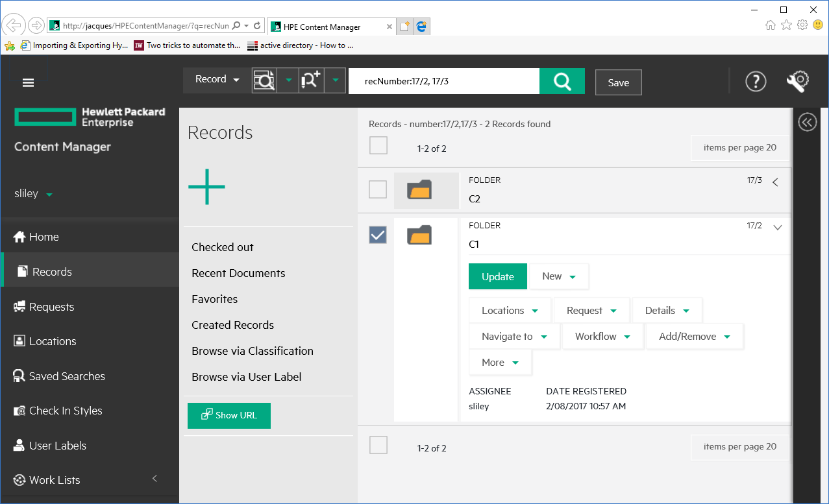Click the smiley feedback icon
This screenshot has width=829, height=504.
[818, 25]
